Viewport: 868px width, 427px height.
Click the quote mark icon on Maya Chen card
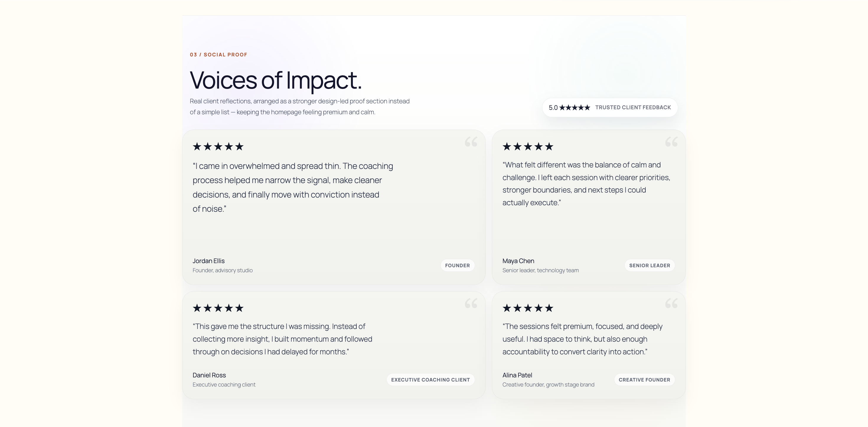(x=671, y=142)
